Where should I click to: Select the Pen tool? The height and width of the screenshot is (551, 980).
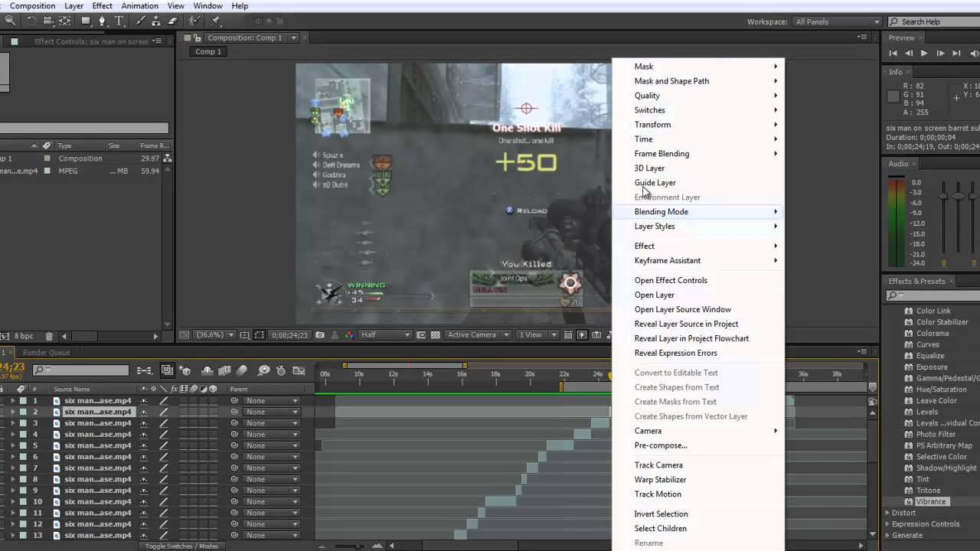pos(103,21)
